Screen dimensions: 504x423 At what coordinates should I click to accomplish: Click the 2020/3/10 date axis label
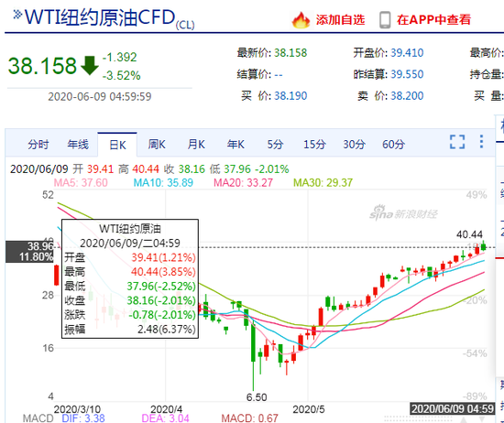[77, 409]
